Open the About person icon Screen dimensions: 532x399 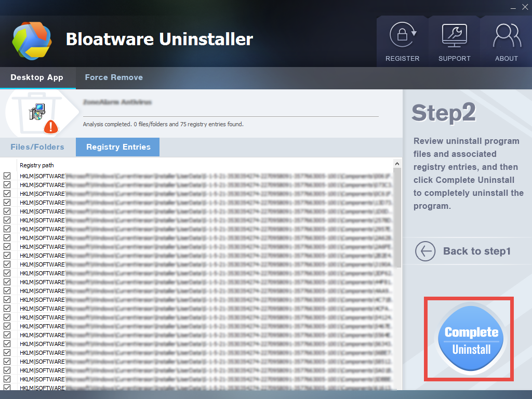[x=506, y=36]
